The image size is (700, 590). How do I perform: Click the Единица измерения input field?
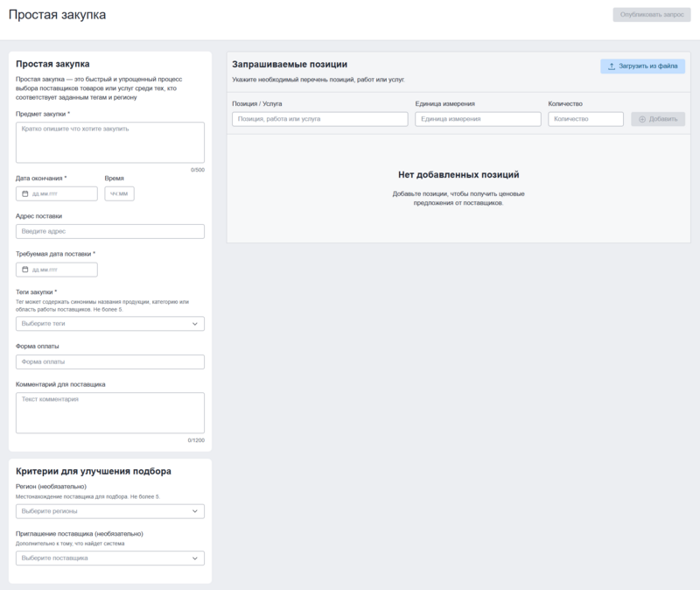click(478, 119)
